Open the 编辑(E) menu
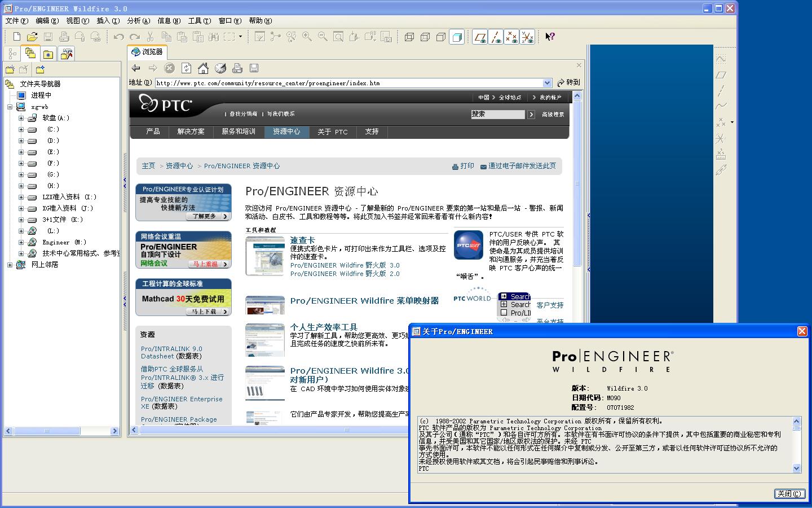Screen dimensions: 812x508 pyautogui.click(x=47, y=21)
